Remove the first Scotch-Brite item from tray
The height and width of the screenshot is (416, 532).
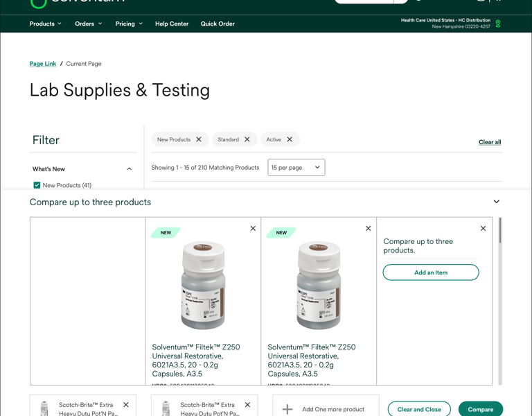[126, 405]
